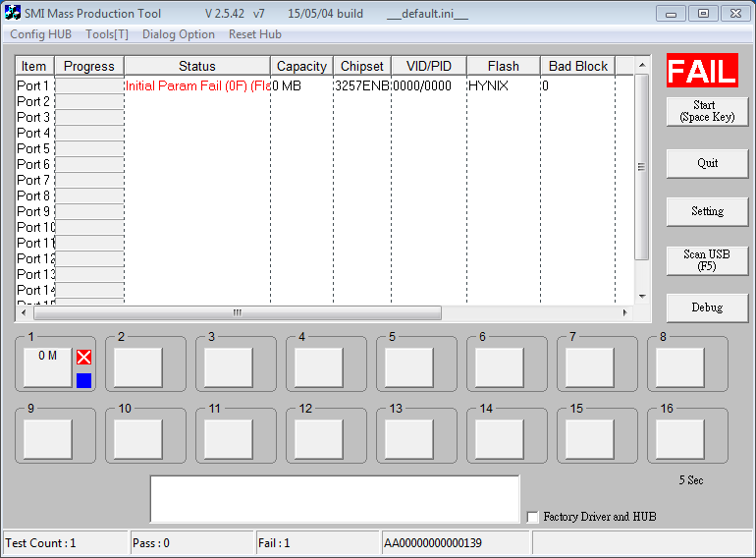The height and width of the screenshot is (558, 756).
Task: Select port slot 6 box
Action: (x=500, y=367)
